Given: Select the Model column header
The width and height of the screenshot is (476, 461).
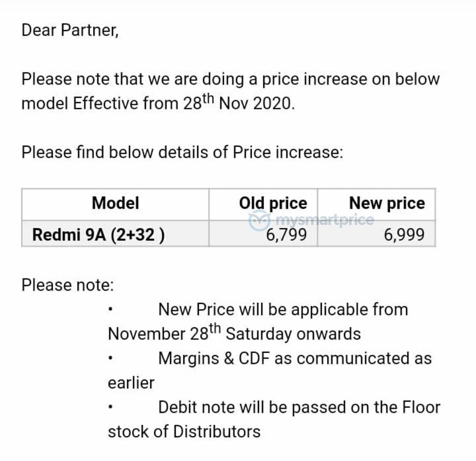Looking at the screenshot, I should 115,203.
